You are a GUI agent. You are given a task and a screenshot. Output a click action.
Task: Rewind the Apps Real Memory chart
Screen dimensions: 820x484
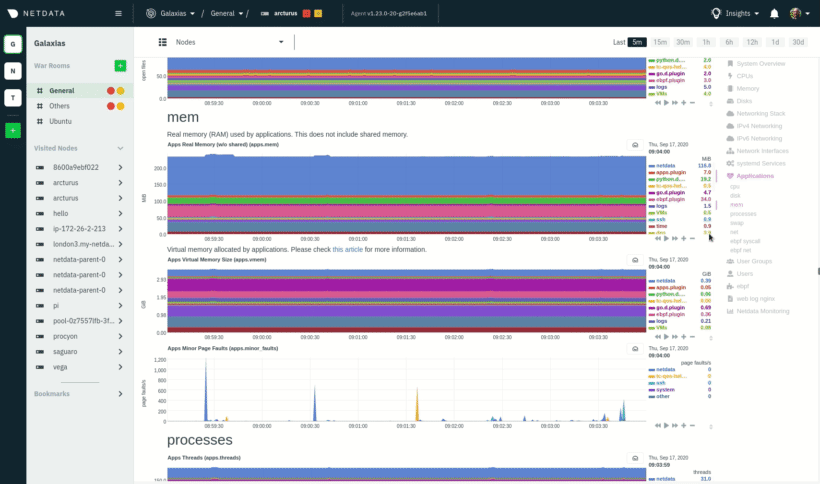pyautogui.click(x=657, y=238)
